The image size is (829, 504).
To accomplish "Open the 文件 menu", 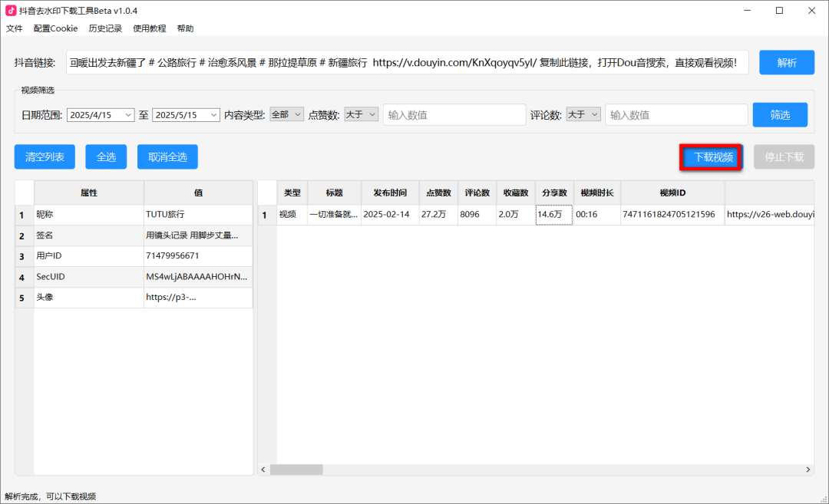I will coord(15,28).
